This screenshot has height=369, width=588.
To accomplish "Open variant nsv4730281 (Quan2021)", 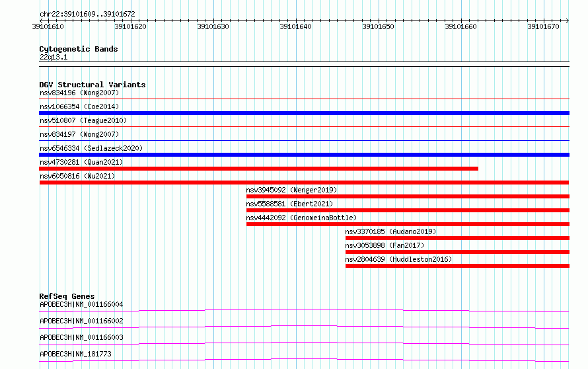I will [81, 162].
